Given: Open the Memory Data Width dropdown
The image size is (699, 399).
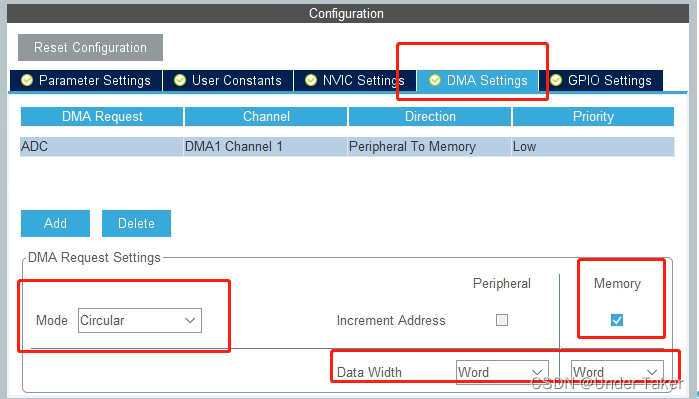Looking at the screenshot, I should point(617,372).
